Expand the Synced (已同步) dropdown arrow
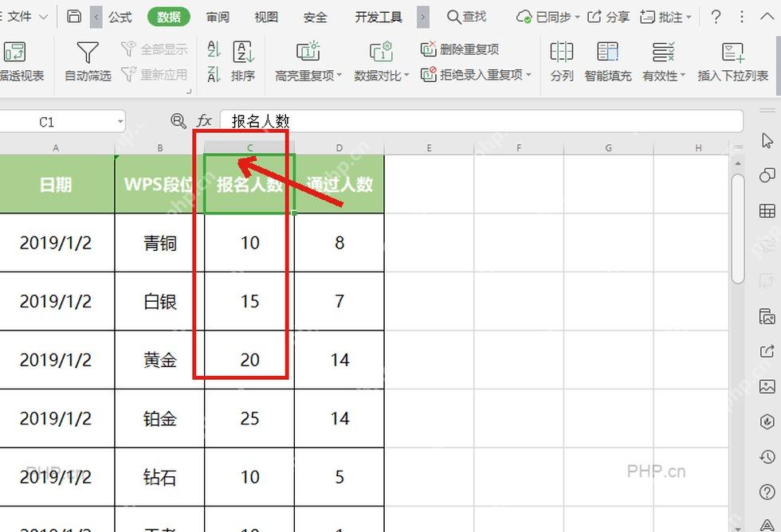781x532 pixels. (577, 18)
